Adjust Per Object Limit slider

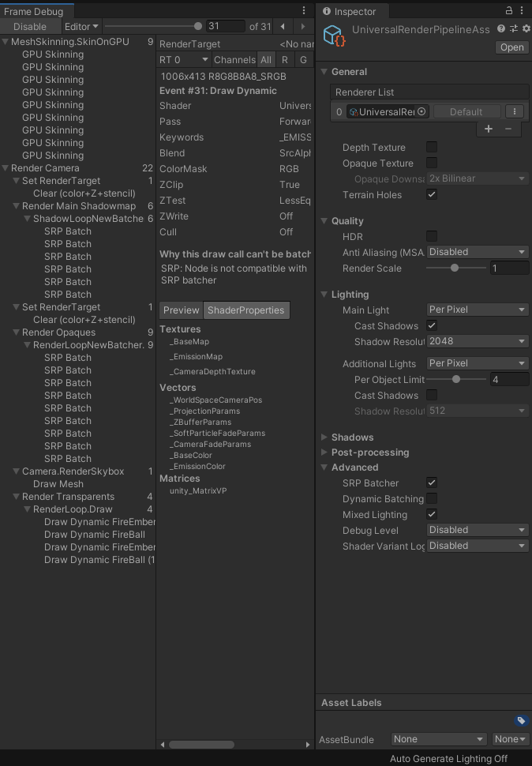456,379
